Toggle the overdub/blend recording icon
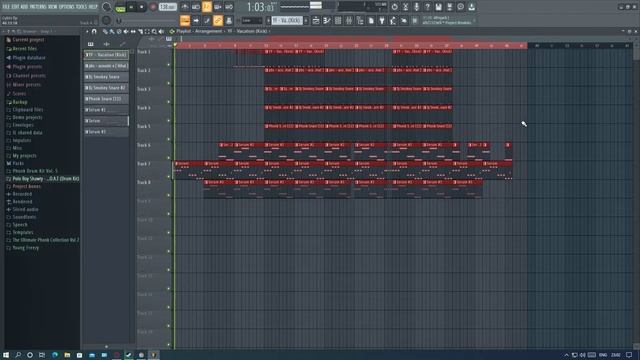Screen dimensions: 640x360 click(218, 7)
